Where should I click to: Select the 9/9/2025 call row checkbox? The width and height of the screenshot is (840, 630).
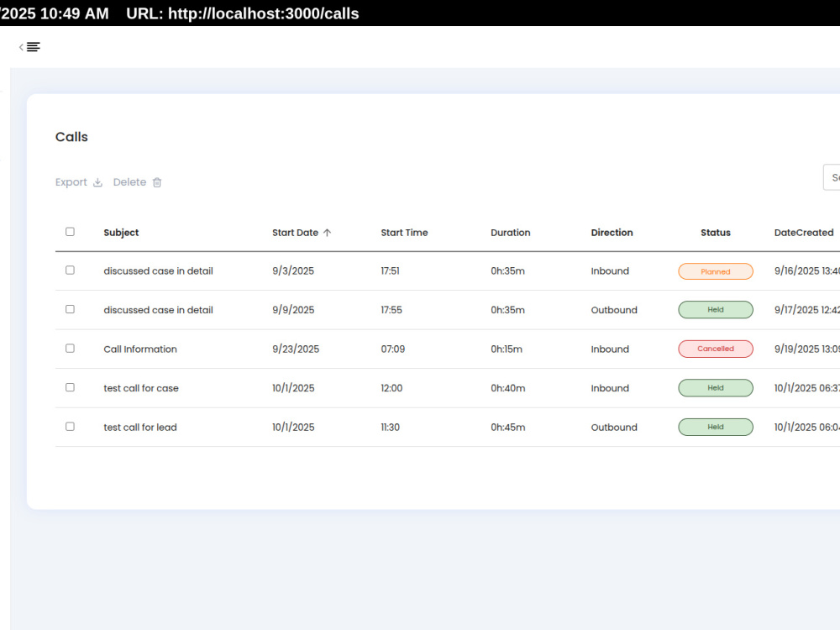pyautogui.click(x=71, y=309)
